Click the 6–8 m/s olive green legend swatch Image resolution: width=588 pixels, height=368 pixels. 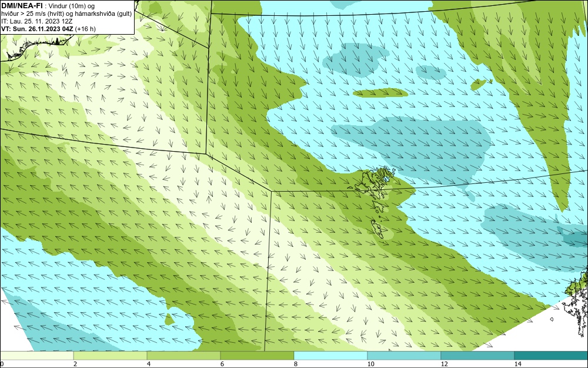(258, 356)
